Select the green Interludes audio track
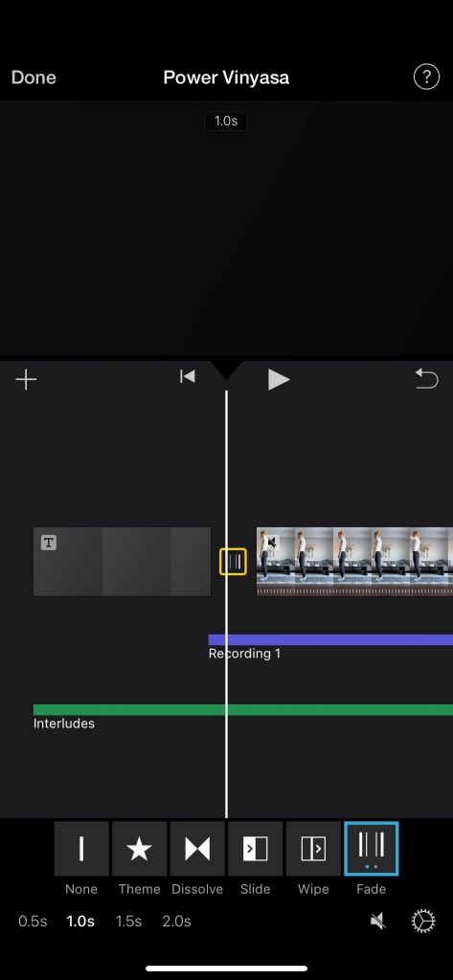This screenshot has width=453, height=980. pyautogui.click(x=242, y=710)
